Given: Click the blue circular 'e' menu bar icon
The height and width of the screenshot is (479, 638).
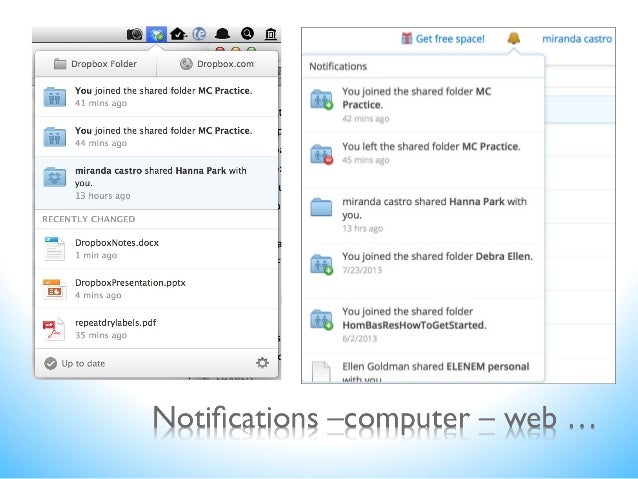Looking at the screenshot, I should 199,34.
